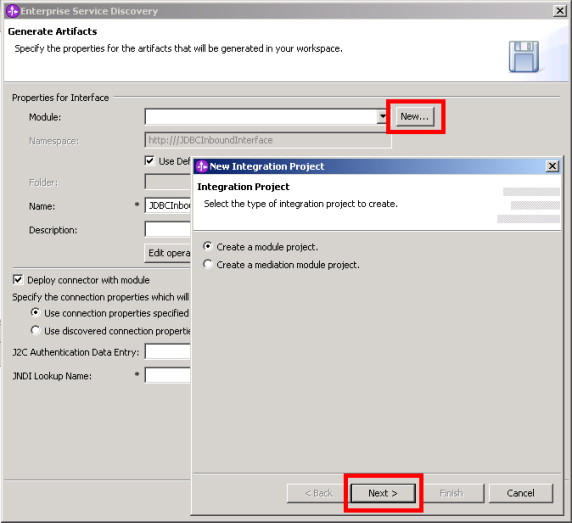Click the Edit operations button
The image size is (572, 523).
point(168,253)
